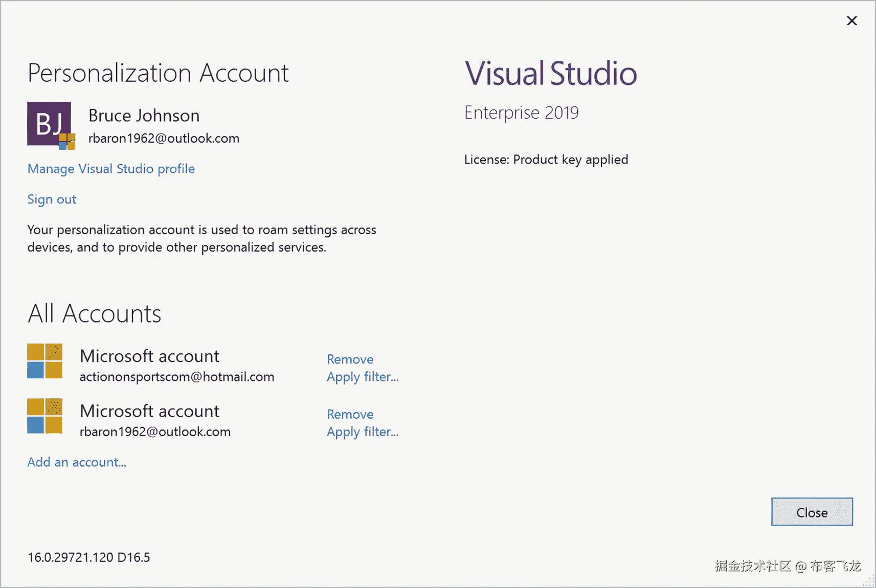Screen dimensions: 876x588
Task: Click the profile email rbaron1962@outlook.com under Bruce Johnson
Action: [164, 139]
